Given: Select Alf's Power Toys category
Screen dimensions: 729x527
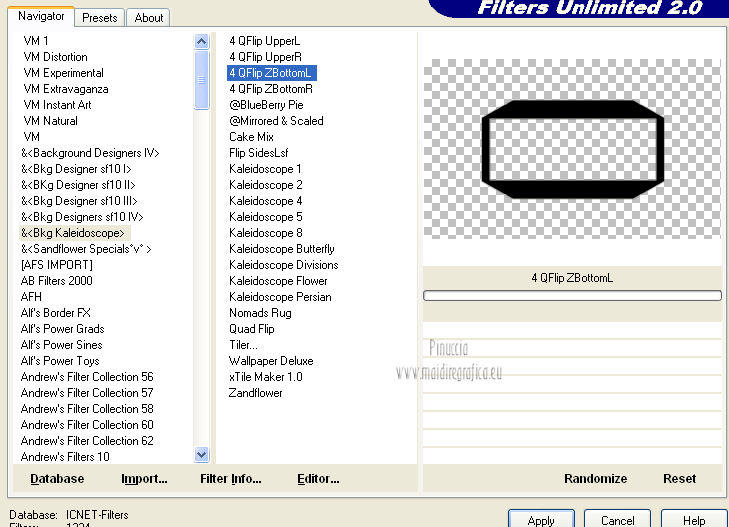Looking at the screenshot, I should [60, 361].
